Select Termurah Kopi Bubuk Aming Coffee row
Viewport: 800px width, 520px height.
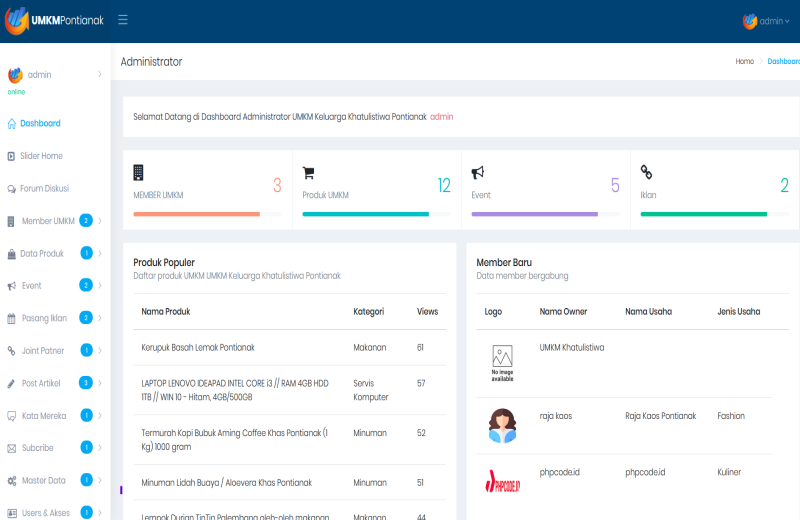pyautogui.click(x=289, y=440)
